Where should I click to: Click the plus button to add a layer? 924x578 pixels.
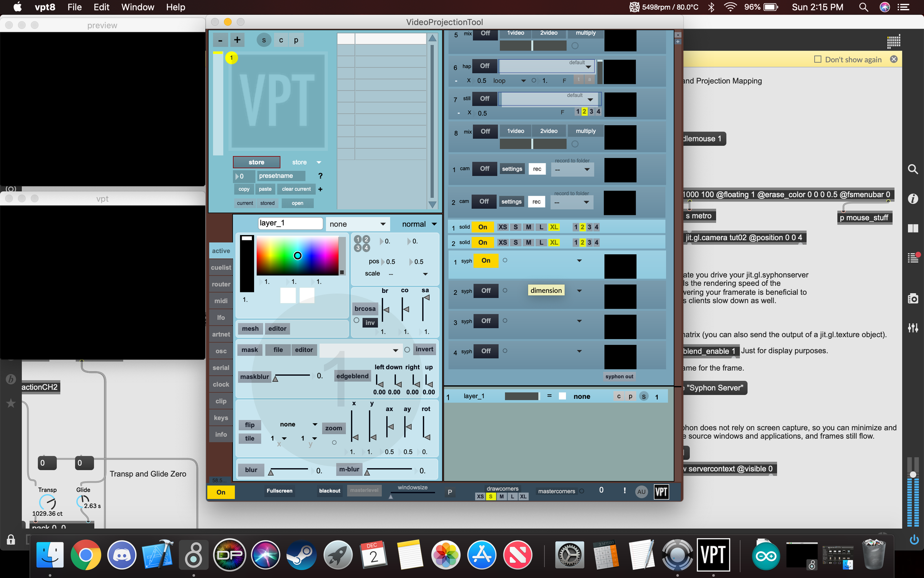(237, 40)
